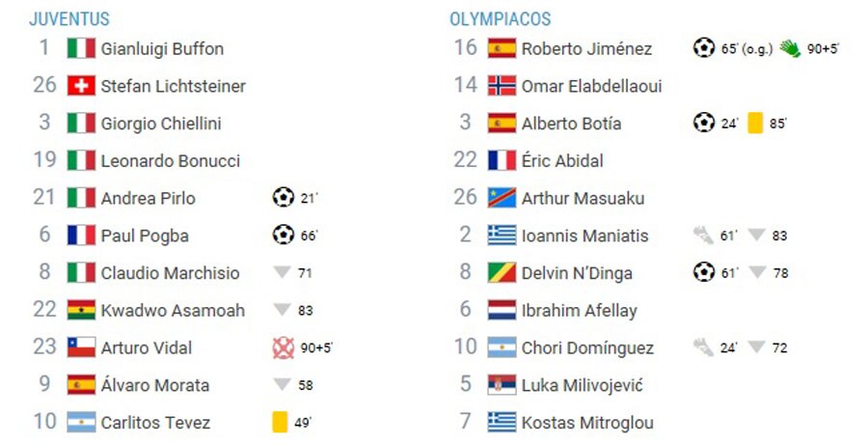Screen dimensions: 868x446
Task: Click Carlitos Tevez's yellow card icon
Action: (x=280, y=422)
